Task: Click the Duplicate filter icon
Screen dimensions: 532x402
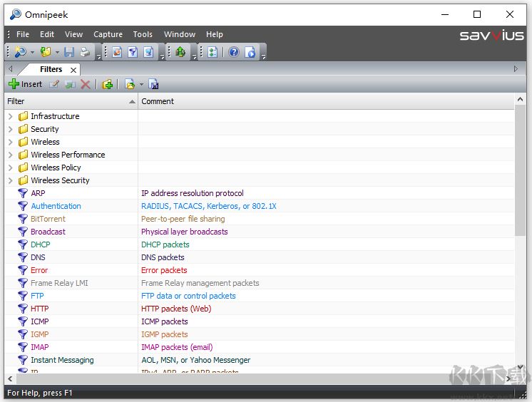Action: [70, 84]
